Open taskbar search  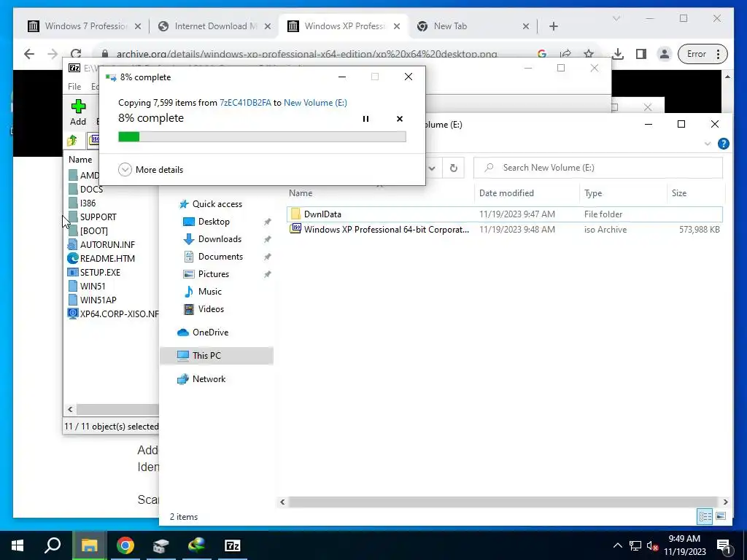pyautogui.click(x=53, y=545)
